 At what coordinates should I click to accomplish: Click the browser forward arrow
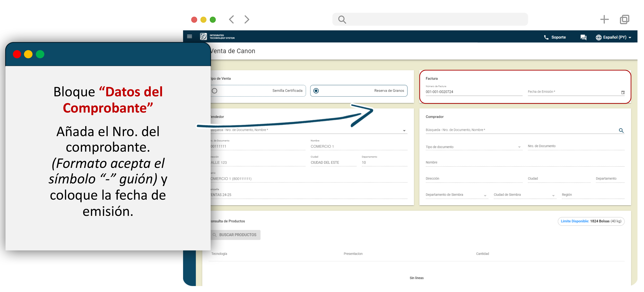pyautogui.click(x=247, y=19)
